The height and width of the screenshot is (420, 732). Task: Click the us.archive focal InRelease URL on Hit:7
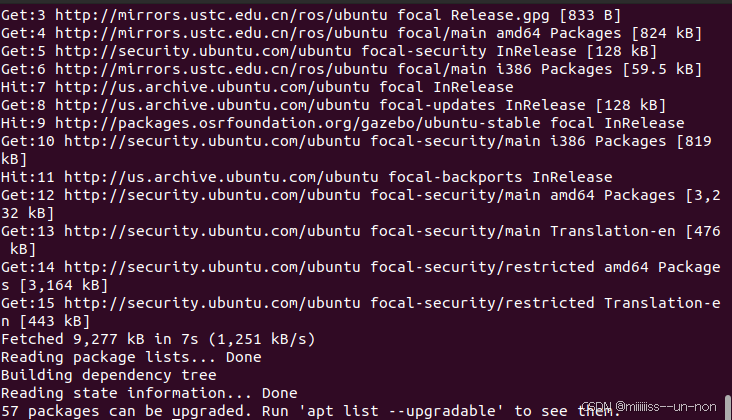coord(212,87)
